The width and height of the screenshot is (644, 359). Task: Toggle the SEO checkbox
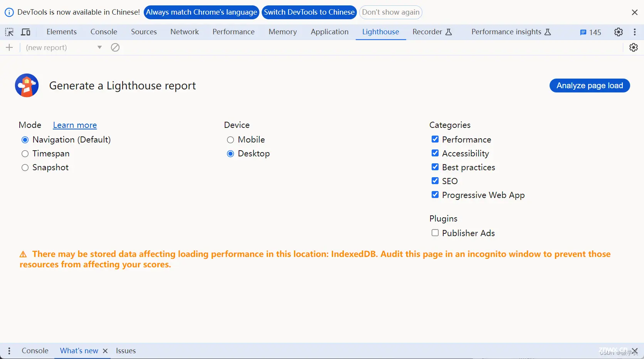(435, 181)
